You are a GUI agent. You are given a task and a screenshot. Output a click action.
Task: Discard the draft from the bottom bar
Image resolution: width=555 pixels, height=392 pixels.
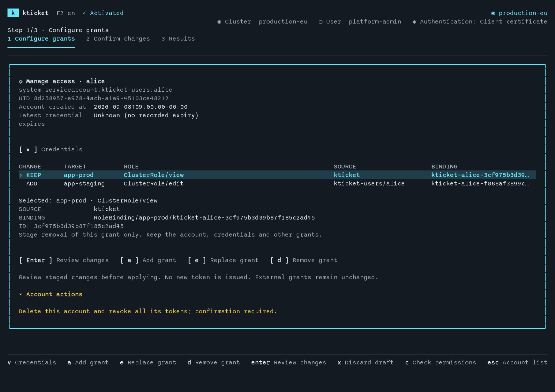[x=365, y=362]
